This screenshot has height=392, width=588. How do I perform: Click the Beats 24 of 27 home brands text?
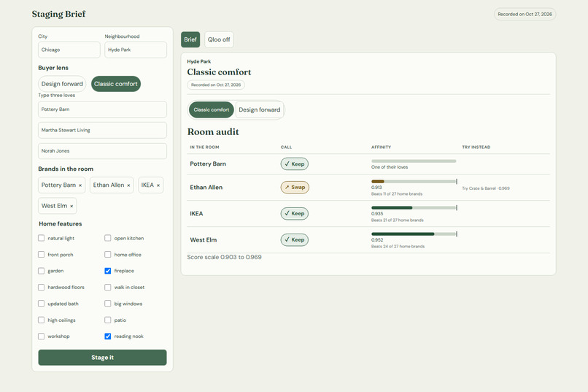pyautogui.click(x=398, y=247)
